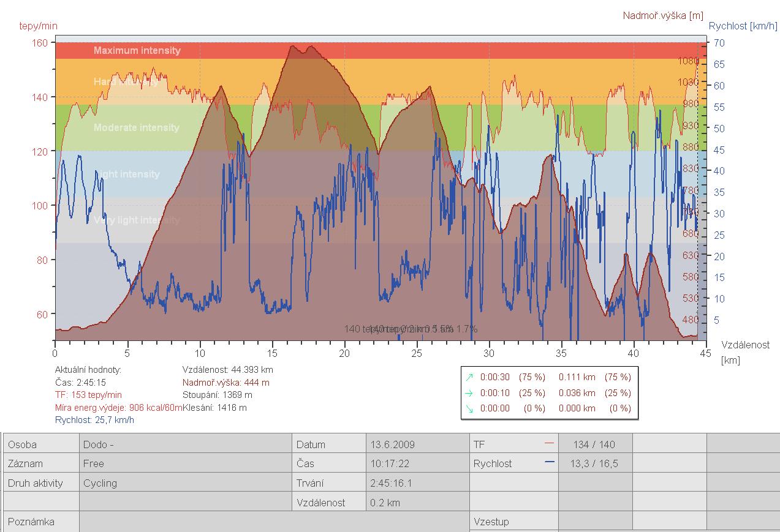
Task: Click the flat terrain arrow icon
Action: [469, 393]
